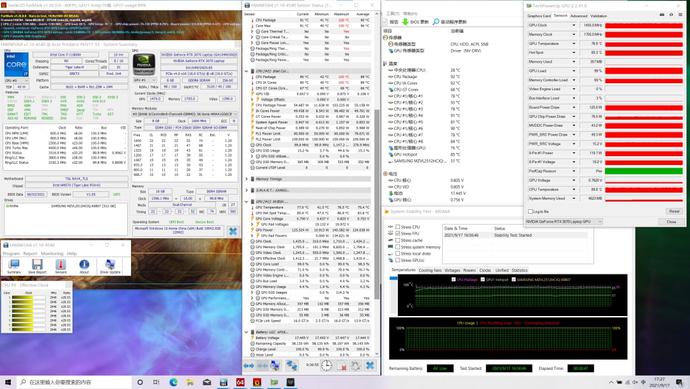This screenshot has height=389, width=690.
Task: Collapse the Battery sensor group
Action: coord(246,332)
